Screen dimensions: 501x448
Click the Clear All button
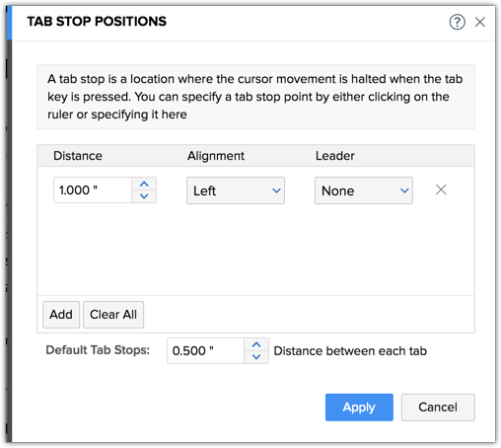pos(113,315)
